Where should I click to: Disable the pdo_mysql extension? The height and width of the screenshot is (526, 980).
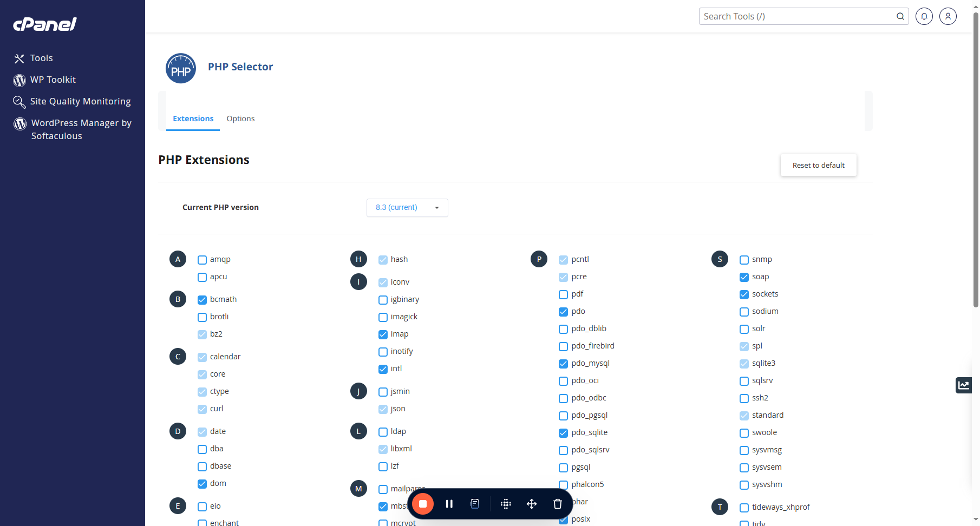coord(563,364)
